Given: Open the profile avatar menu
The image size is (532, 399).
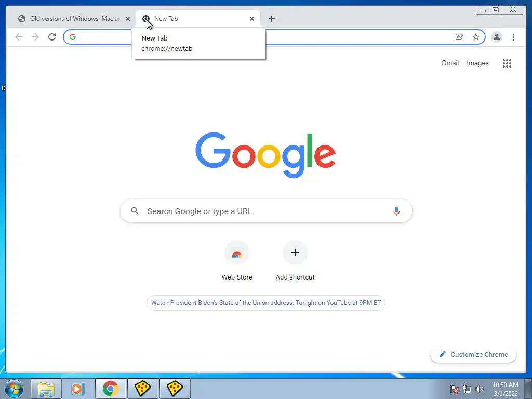Looking at the screenshot, I should click(496, 37).
